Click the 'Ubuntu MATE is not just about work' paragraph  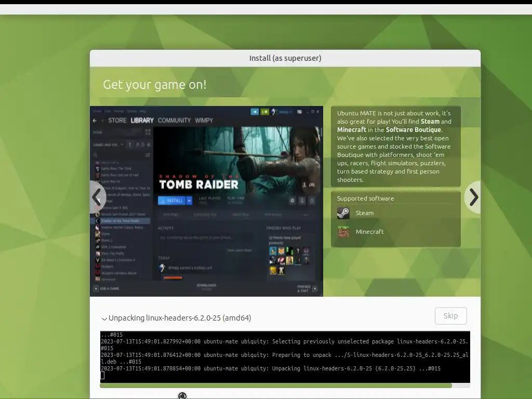click(x=394, y=146)
